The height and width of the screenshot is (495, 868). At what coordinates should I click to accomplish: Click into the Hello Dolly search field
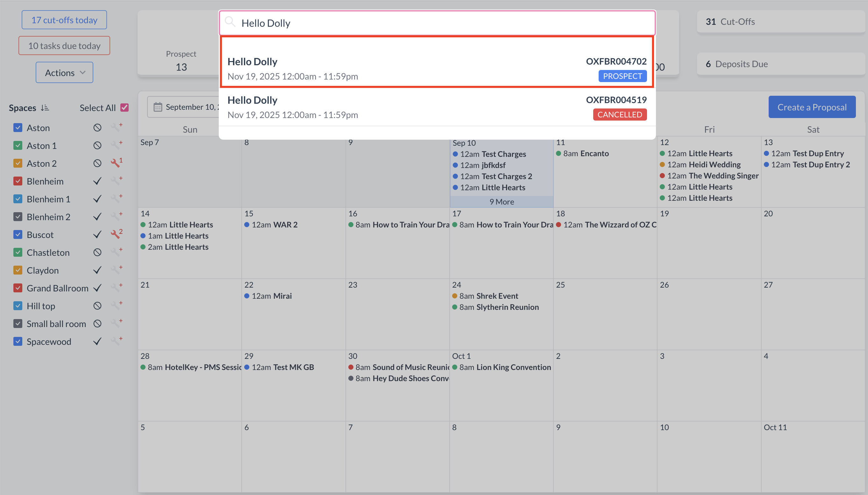(437, 23)
